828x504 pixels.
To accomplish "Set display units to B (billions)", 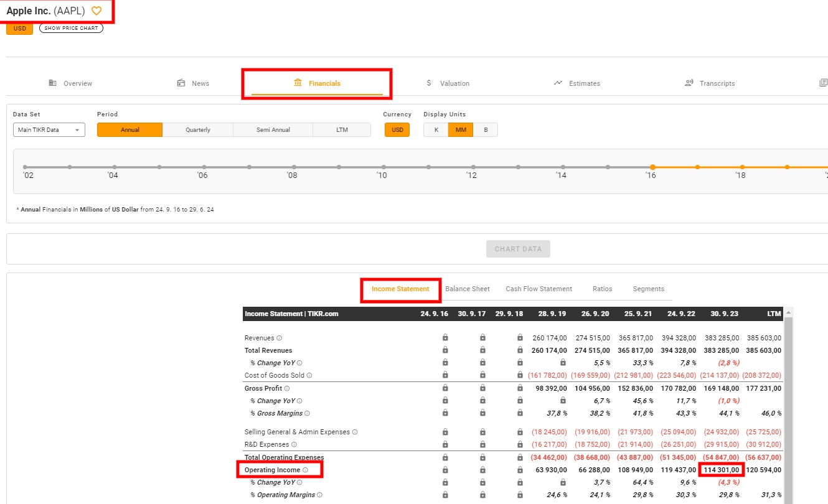I will pyautogui.click(x=486, y=130).
